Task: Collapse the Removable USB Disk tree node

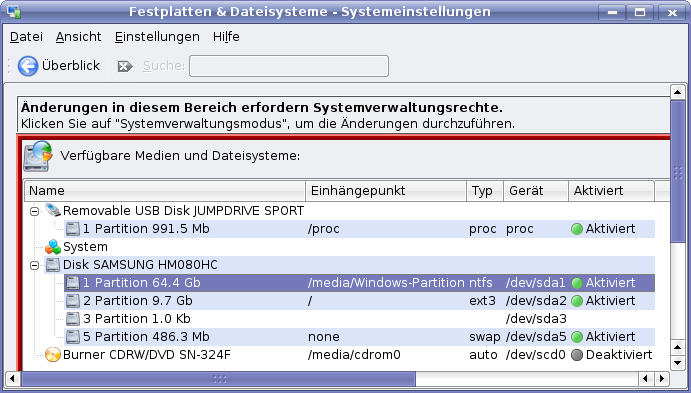Action: tap(34, 211)
